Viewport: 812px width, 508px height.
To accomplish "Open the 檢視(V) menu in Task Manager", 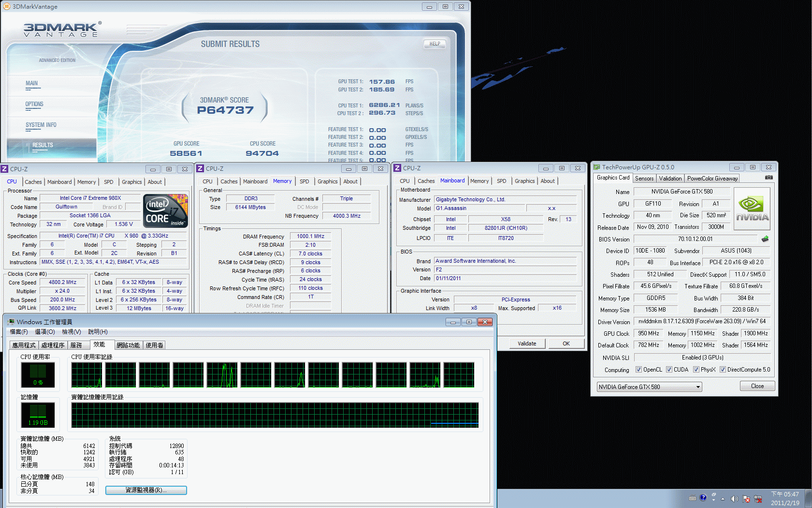I will tap(72, 332).
